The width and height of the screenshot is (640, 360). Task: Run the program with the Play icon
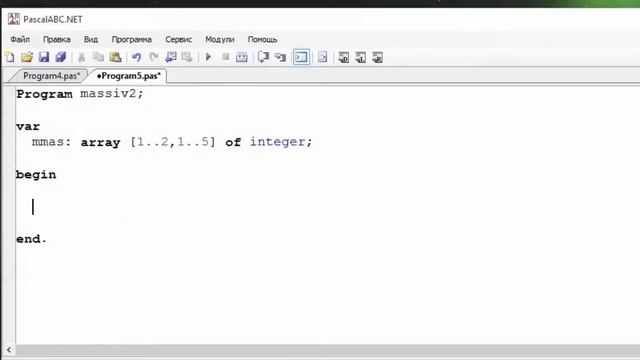[208, 57]
